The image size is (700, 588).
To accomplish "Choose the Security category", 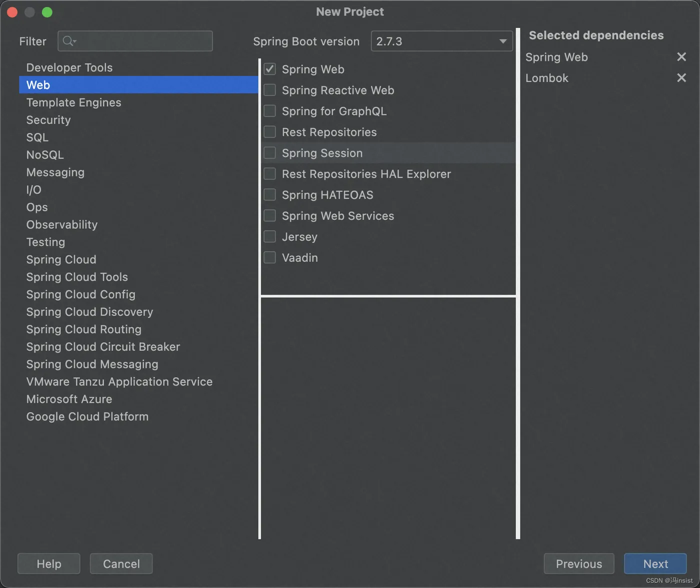I will (x=138, y=120).
